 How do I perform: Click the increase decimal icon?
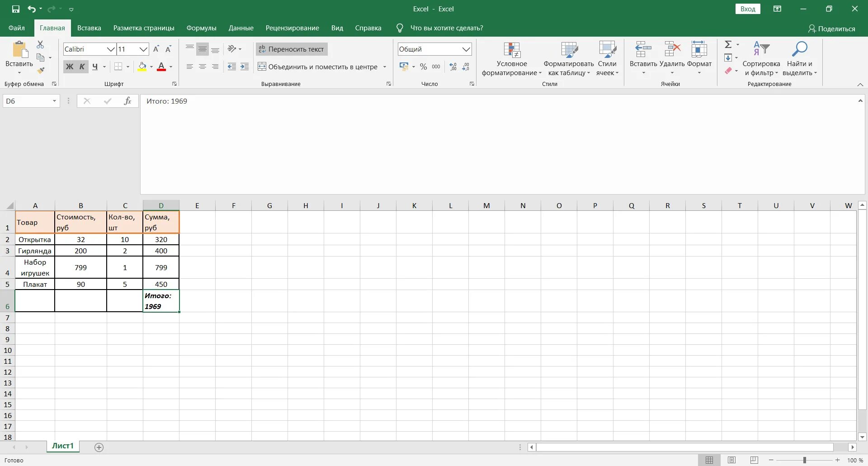pos(453,67)
